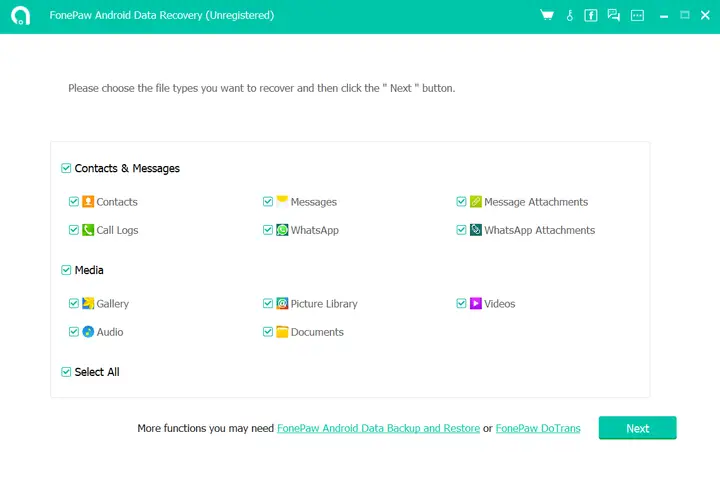The image size is (720, 486).
Task: Click the WhatsApp app icon
Action: tap(282, 230)
